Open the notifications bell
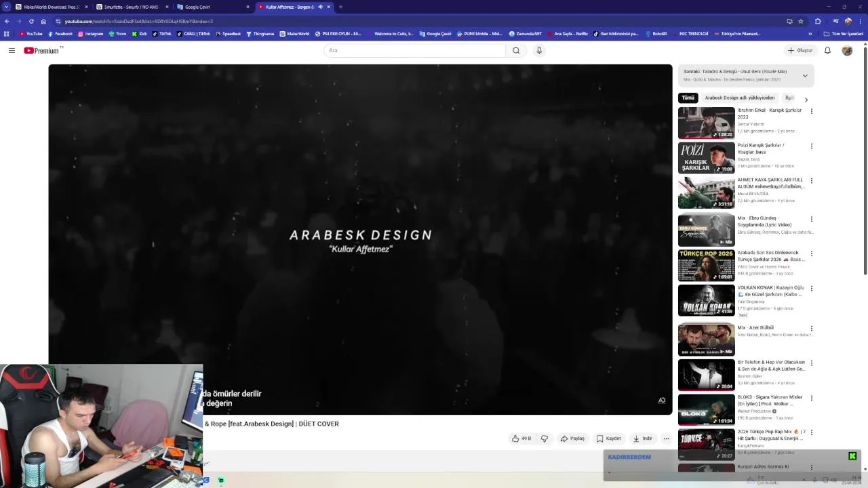 click(827, 50)
